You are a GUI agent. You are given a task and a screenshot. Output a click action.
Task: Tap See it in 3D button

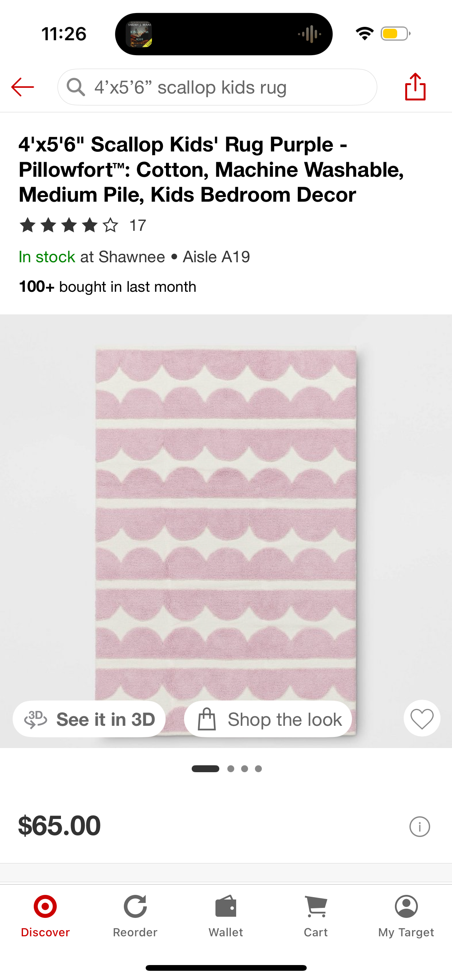click(89, 719)
